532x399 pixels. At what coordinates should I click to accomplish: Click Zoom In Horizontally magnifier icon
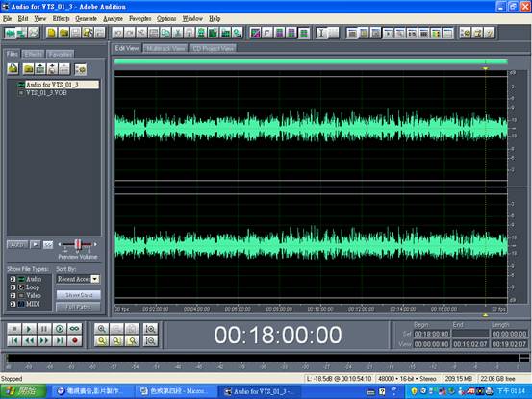[x=101, y=329]
